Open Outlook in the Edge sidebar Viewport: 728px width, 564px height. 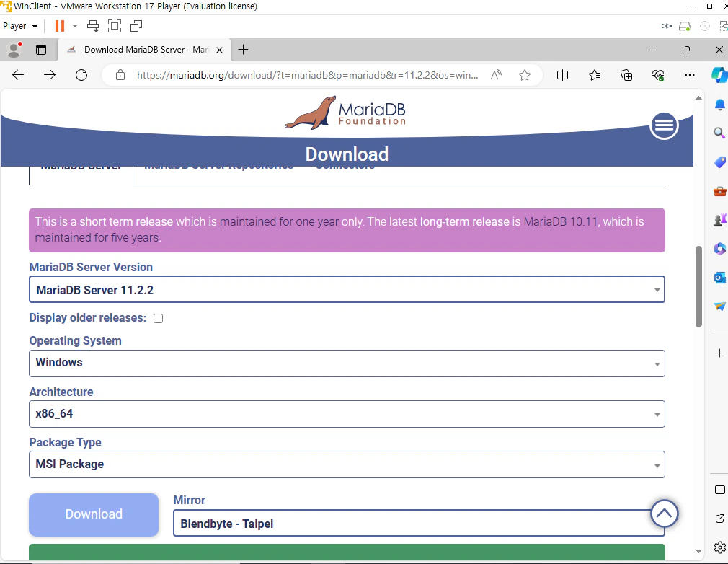pyautogui.click(x=719, y=278)
